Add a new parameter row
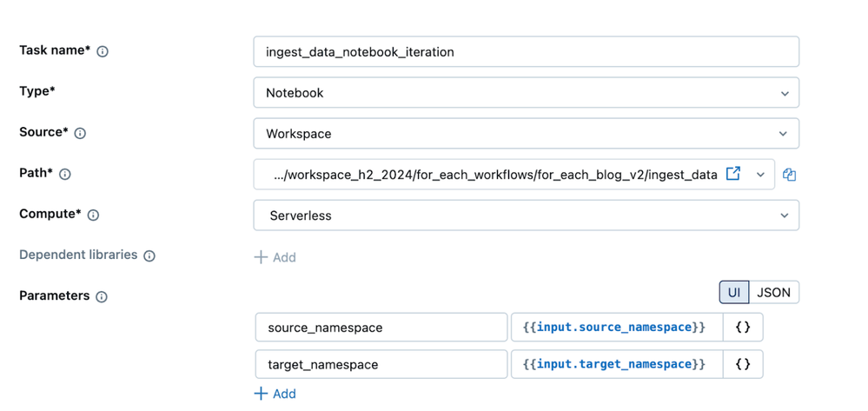 click(275, 394)
